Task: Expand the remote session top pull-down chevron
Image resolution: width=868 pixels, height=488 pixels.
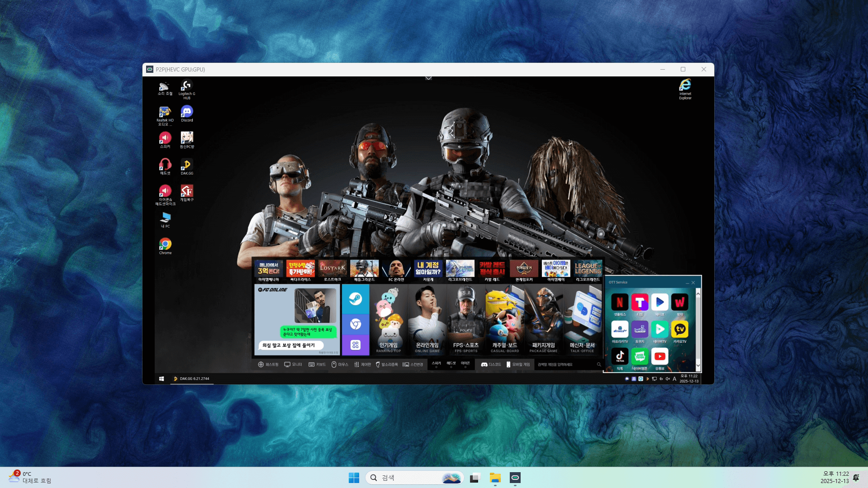Action: coord(428,78)
